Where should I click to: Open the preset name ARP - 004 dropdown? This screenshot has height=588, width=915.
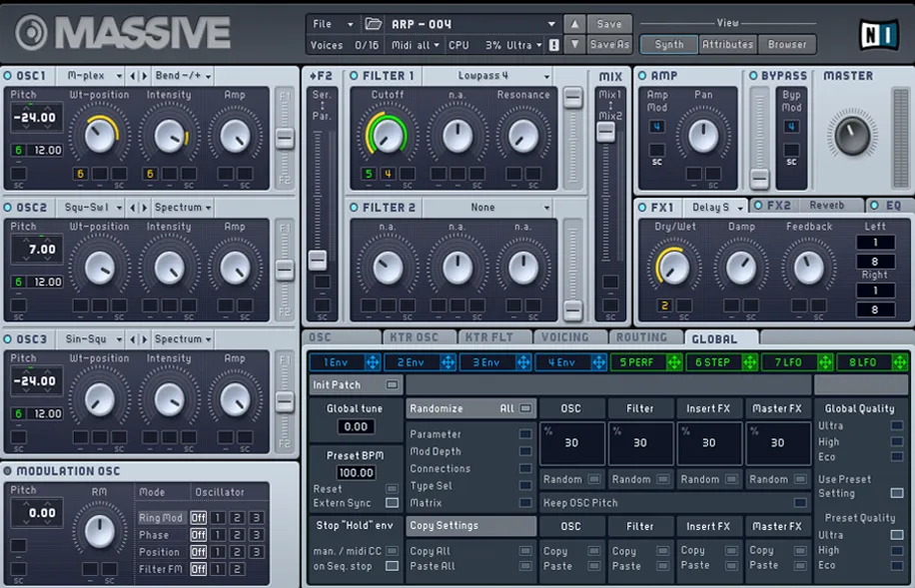coord(472,24)
